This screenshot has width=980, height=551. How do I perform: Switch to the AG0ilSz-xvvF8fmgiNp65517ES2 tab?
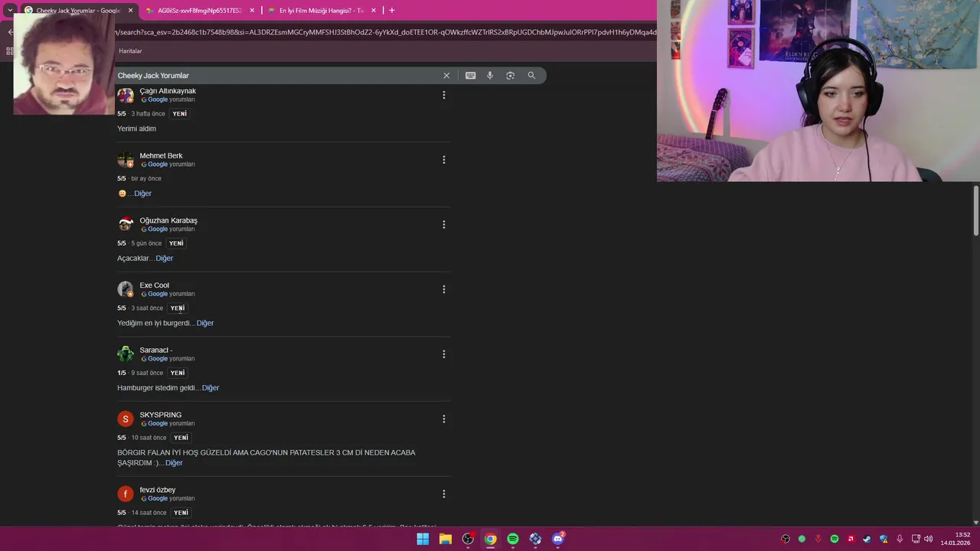tap(199, 11)
